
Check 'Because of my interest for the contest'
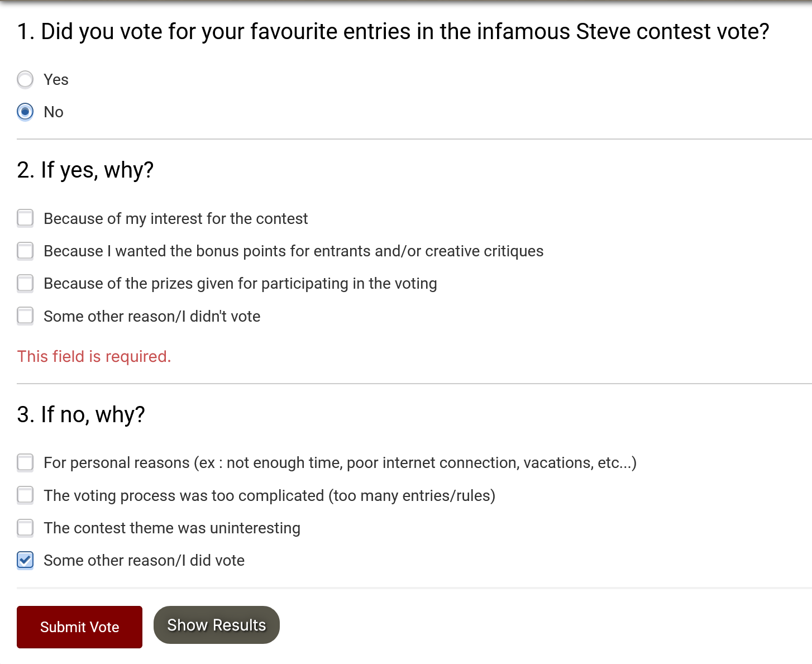pyautogui.click(x=25, y=218)
